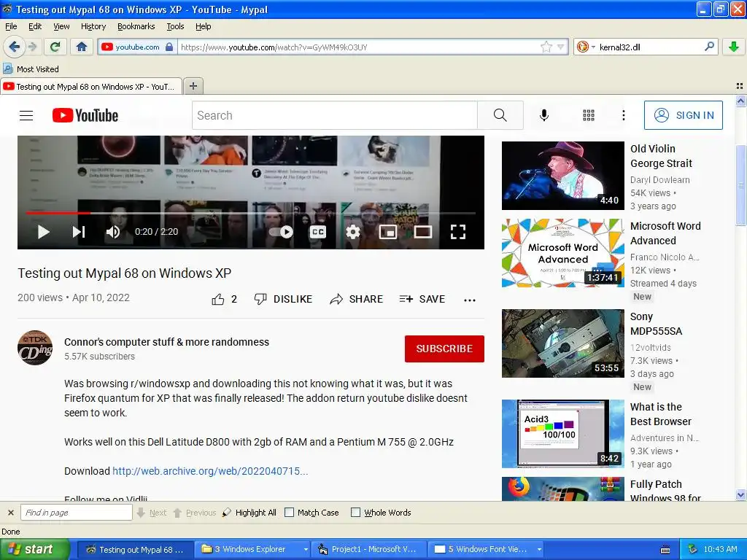The image size is (747, 560).
Task: Click the magnifier in the kernal32.dll search box
Action: click(x=709, y=47)
